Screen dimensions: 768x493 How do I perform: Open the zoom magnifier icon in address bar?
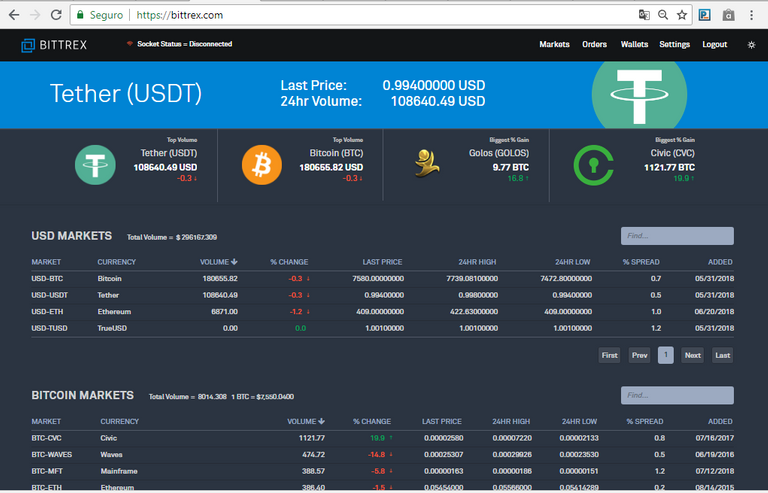(663, 15)
